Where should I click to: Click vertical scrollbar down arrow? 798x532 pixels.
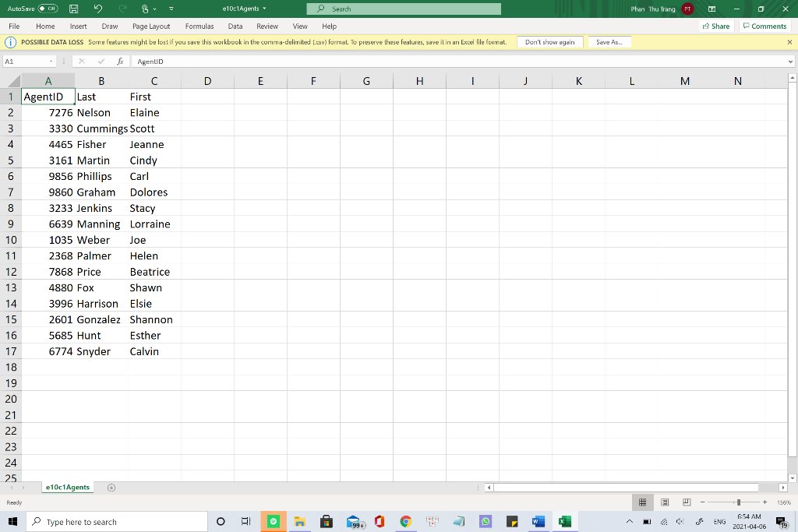pyautogui.click(x=792, y=477)
